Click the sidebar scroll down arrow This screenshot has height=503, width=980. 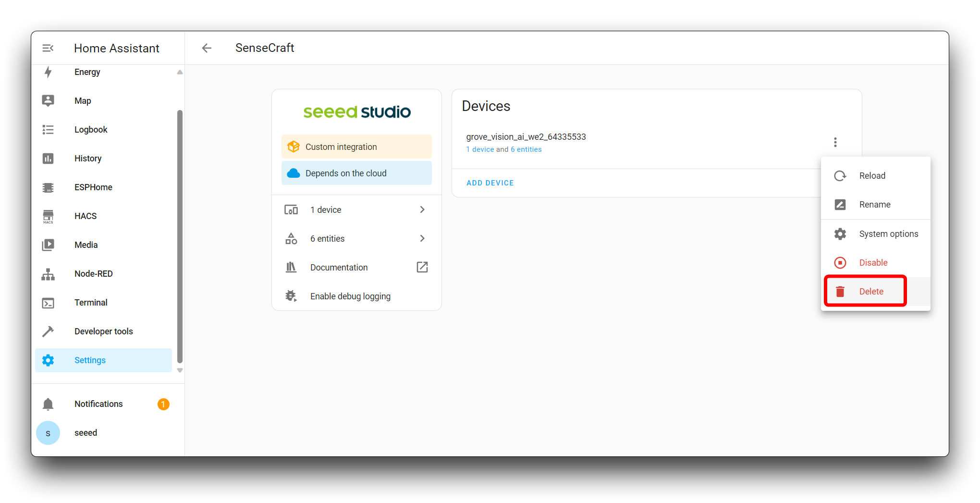[x=180, y=370]
